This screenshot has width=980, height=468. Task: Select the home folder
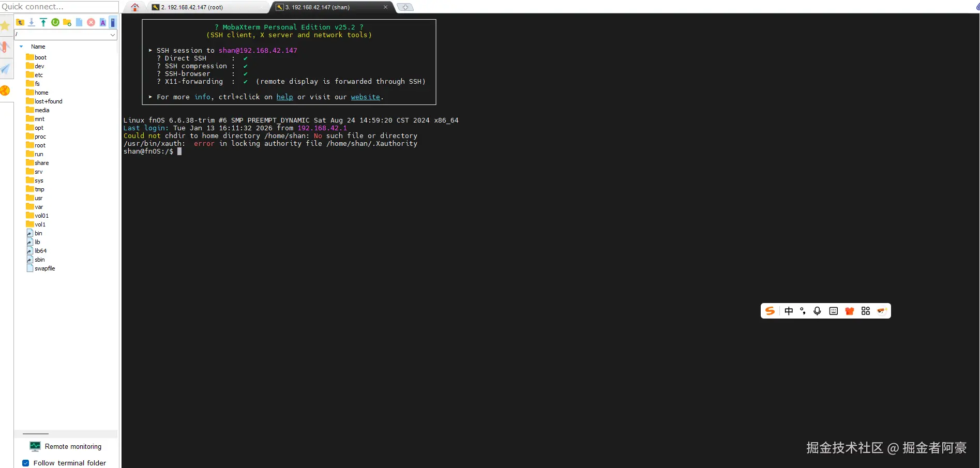(37, 93)
